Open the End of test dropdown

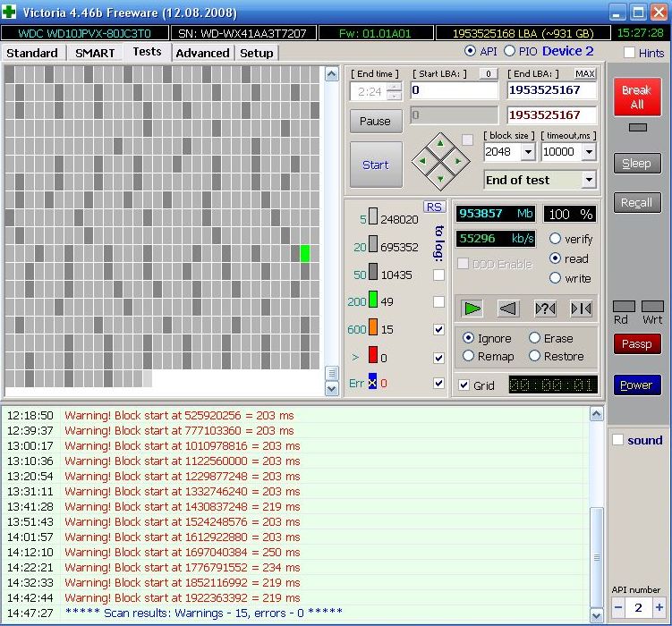point(590,180)
